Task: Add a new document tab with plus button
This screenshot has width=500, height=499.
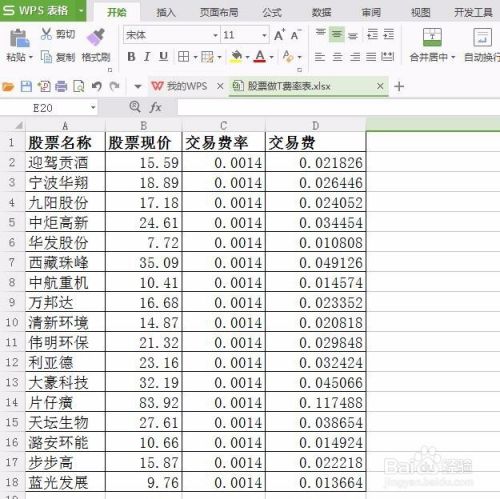Action: [399, 86]
